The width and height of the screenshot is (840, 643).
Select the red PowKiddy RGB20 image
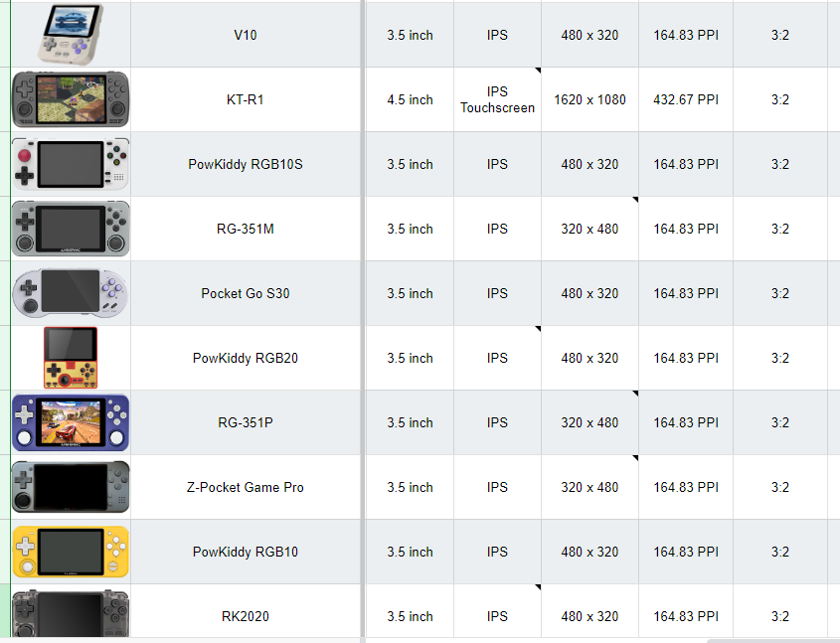tap(71, 358)
